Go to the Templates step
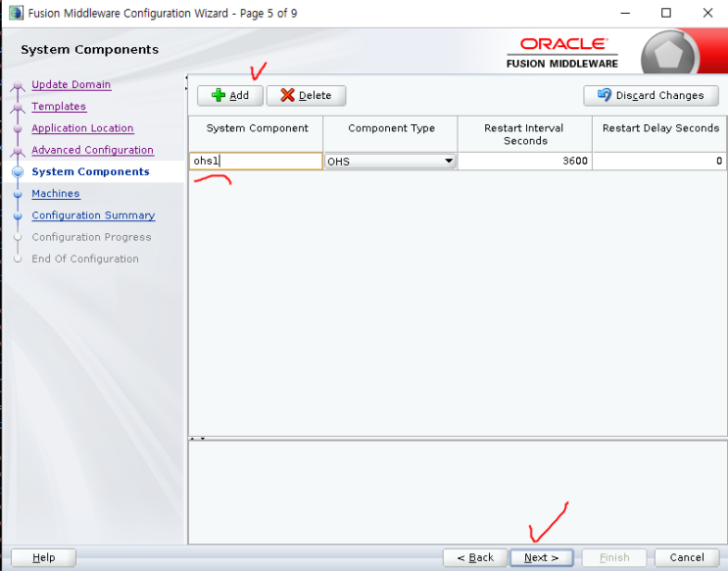728x571 pixels. 59,107
